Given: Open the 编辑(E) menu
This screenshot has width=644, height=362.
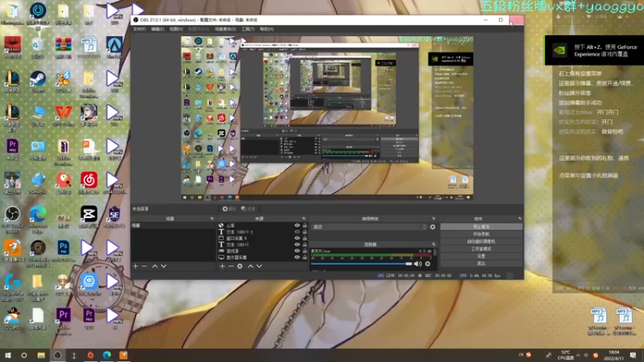Looking at the screenshot, I should point(158,29).
